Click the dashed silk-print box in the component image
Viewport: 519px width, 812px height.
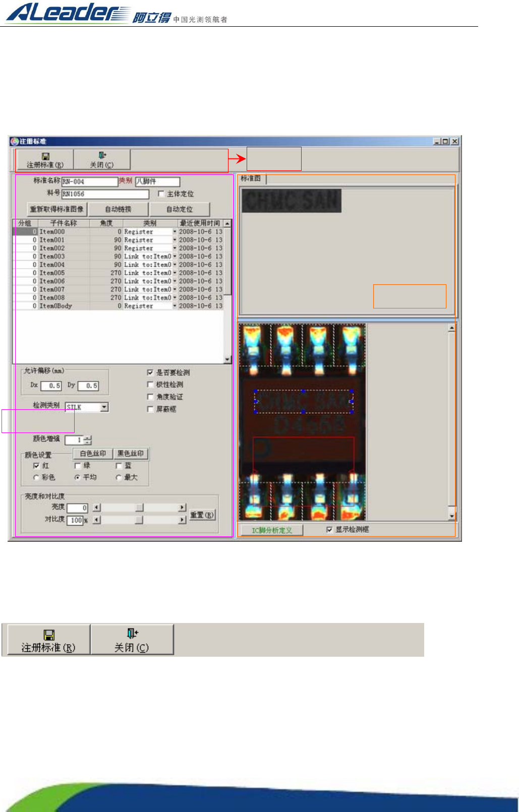click(x=304, y=401)
